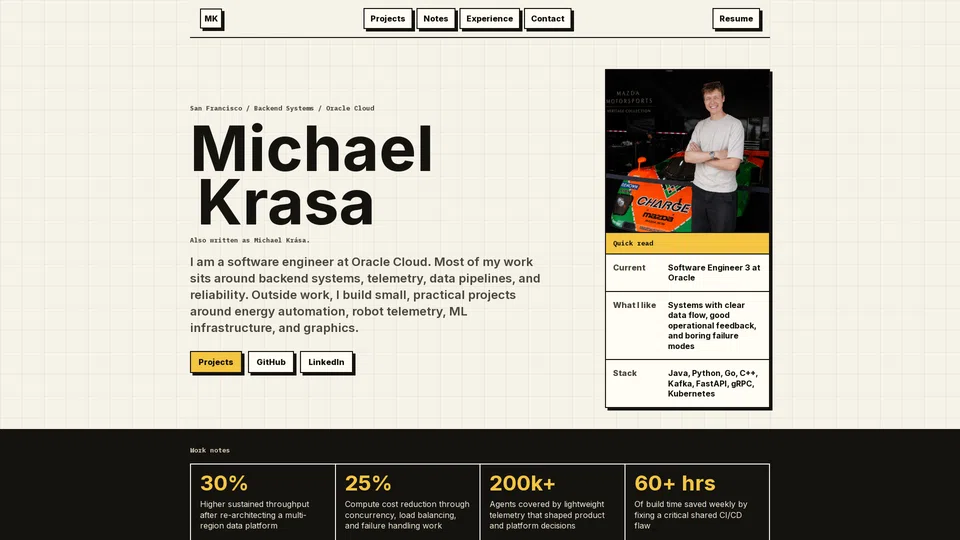Click 'Higher sustained throughput' description
960x540 pixels.
(255, 515)
